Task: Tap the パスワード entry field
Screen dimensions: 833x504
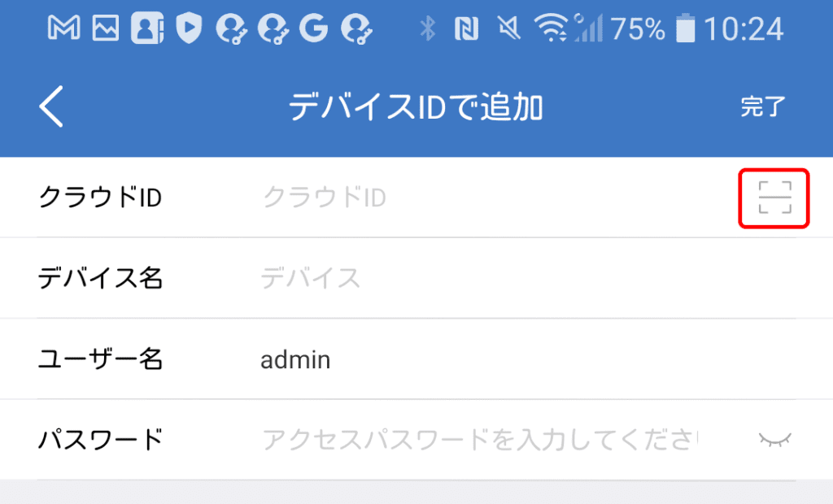Action: 480,440
